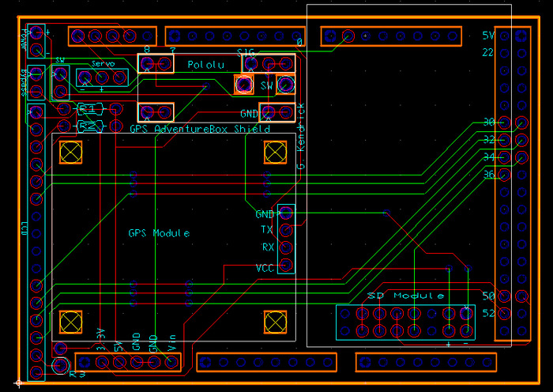Select the GND label above TX
This screenshot has height=392, width=553.
tap(265, 214)
